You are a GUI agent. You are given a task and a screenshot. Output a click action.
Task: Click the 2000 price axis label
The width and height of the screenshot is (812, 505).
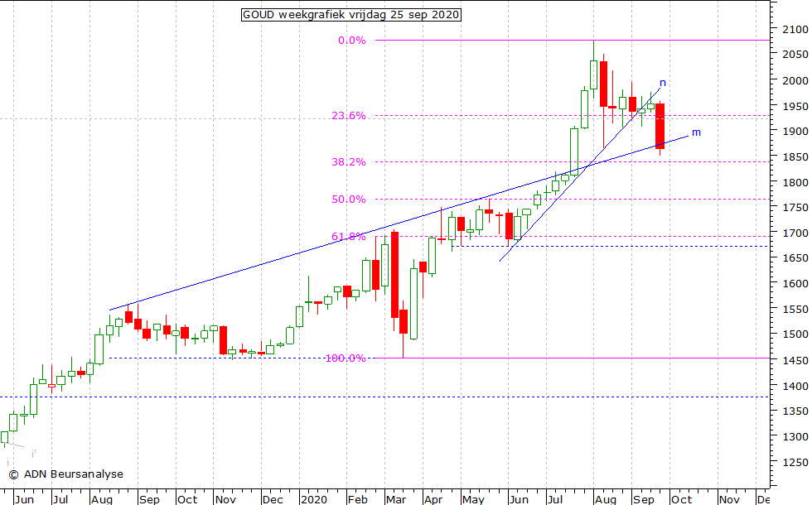pyautogui.click(x=795, y=80)
